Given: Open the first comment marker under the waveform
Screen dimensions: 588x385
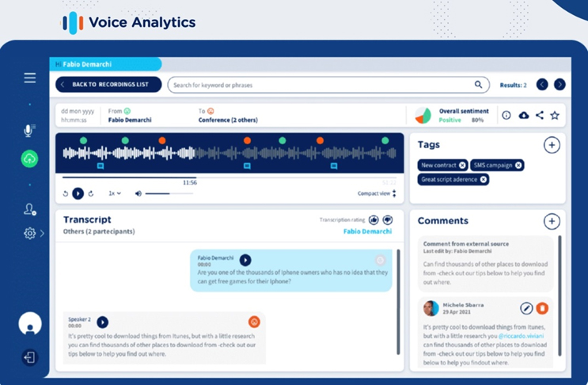Looking at the screenshot, I should pyautogui.click(x=101, y=166).
